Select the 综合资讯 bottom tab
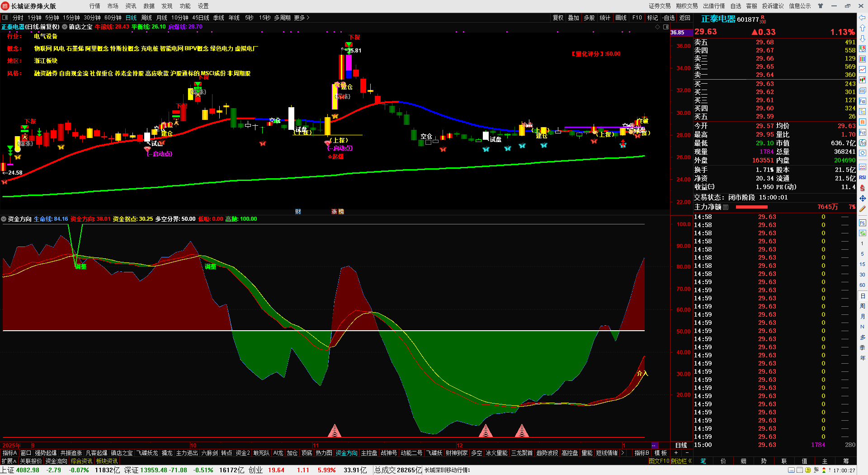 (x=81, y=461)
